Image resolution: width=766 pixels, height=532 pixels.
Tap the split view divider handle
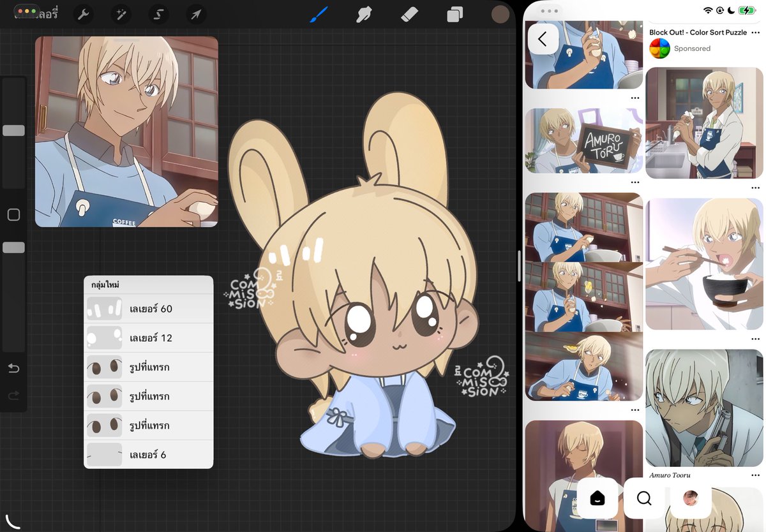coord(520,266)
